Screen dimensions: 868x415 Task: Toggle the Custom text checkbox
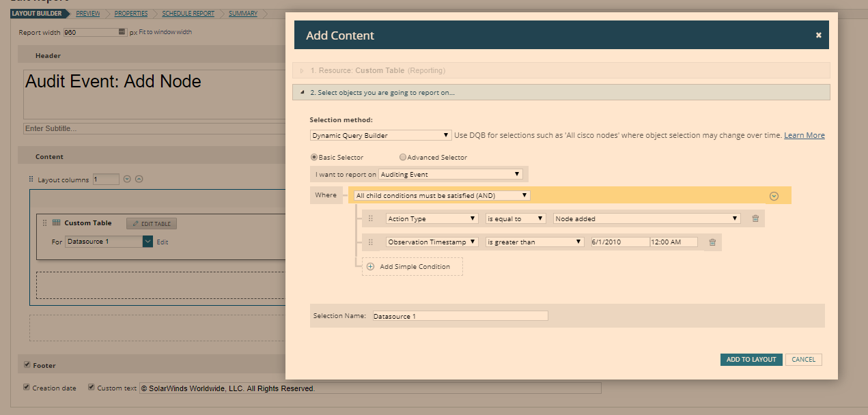tap(91, 387)
